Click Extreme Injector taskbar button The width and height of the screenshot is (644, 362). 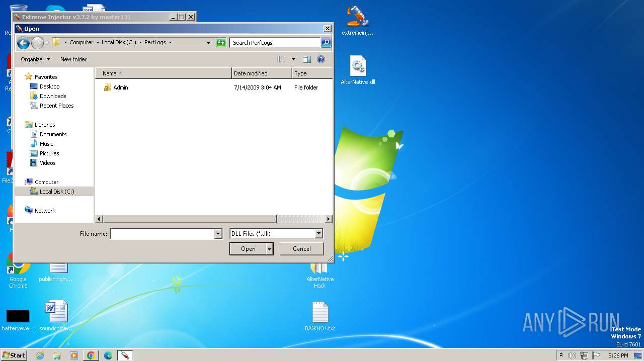click(125, 355)
